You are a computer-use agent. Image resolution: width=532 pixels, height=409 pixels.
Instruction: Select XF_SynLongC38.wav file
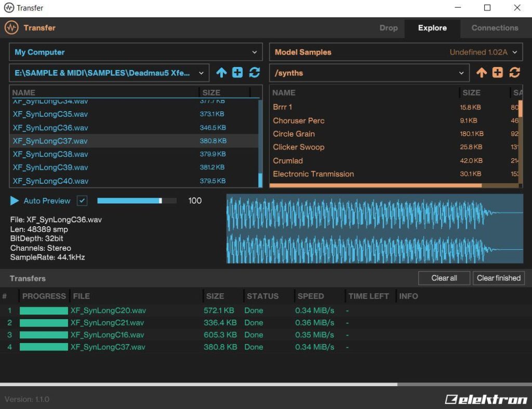(134, 154)
